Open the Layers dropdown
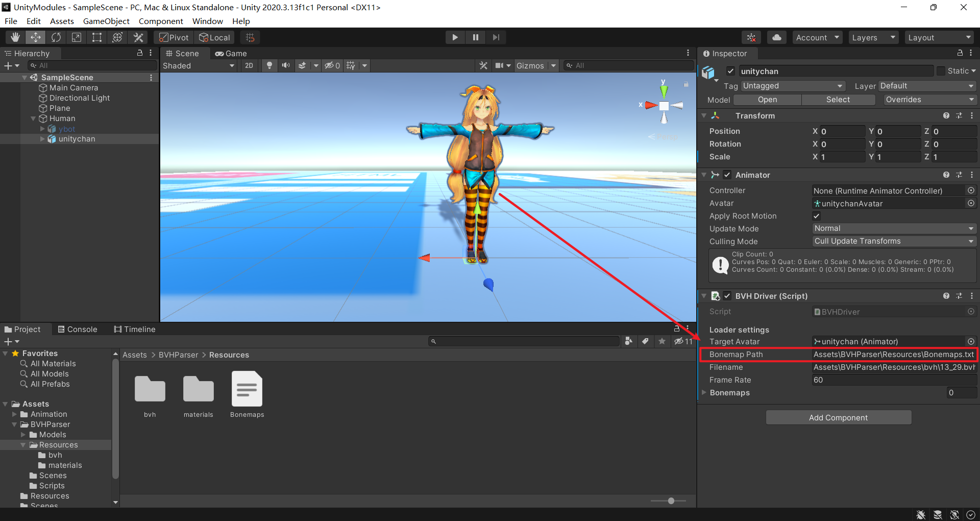This screenshot has width=980, height=521. coord(873,37)
